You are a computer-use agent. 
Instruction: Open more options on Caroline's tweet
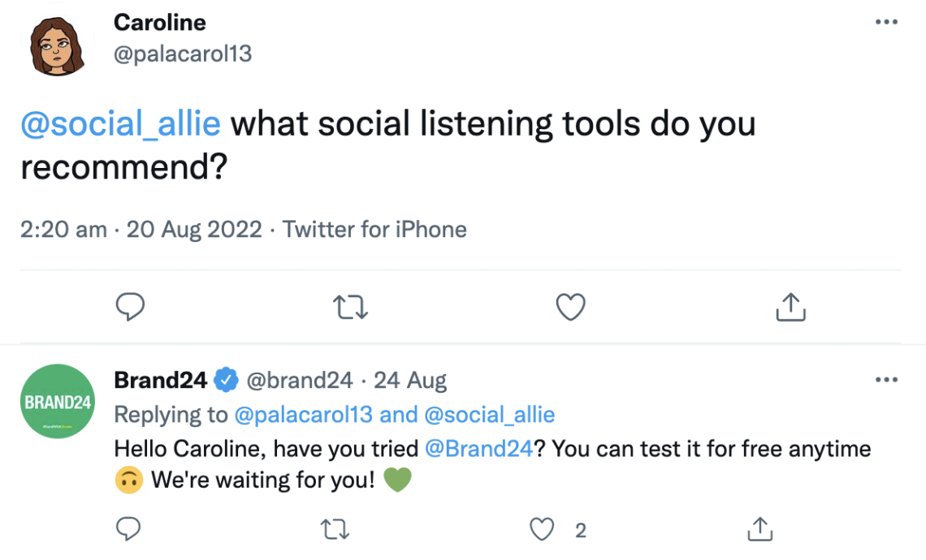(x=885, y=22)
